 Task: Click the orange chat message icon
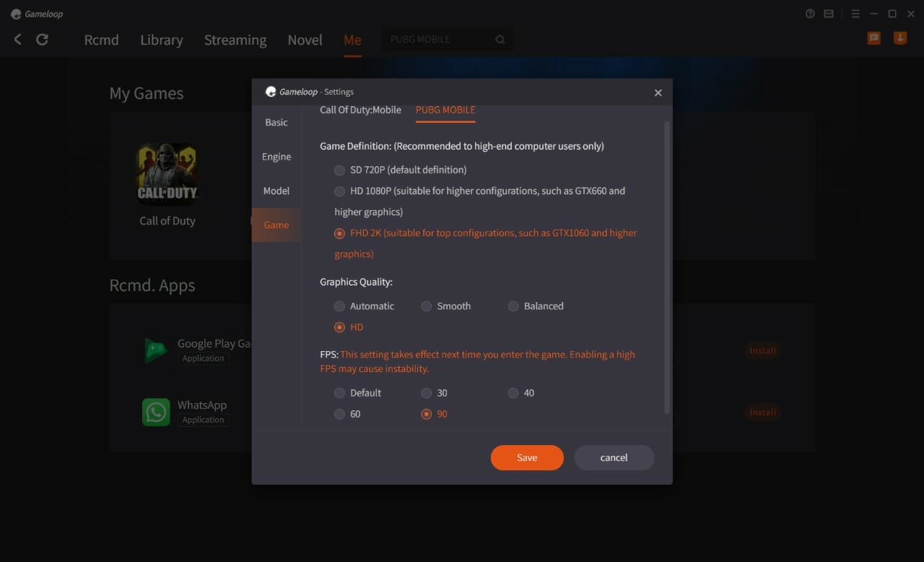[873, 39]
